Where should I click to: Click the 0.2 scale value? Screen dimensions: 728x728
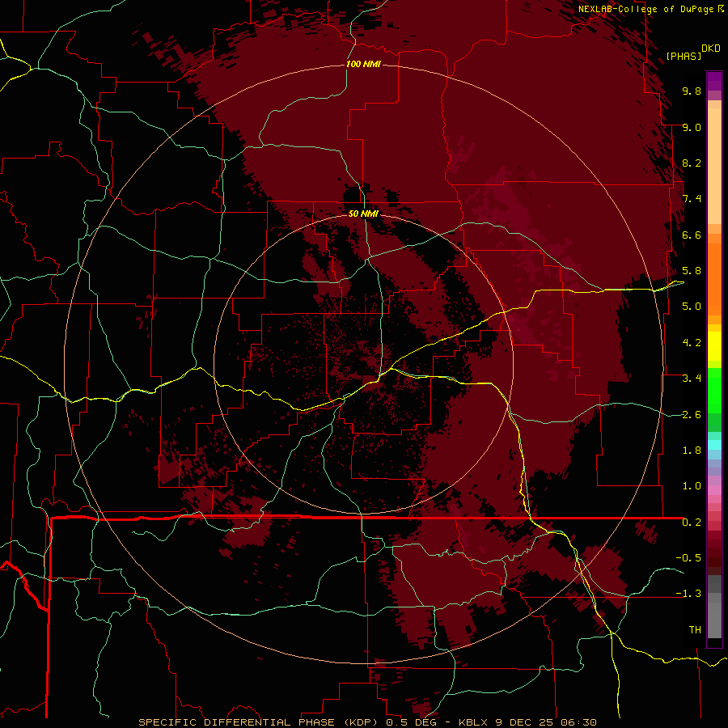click(x=692, y=523)
